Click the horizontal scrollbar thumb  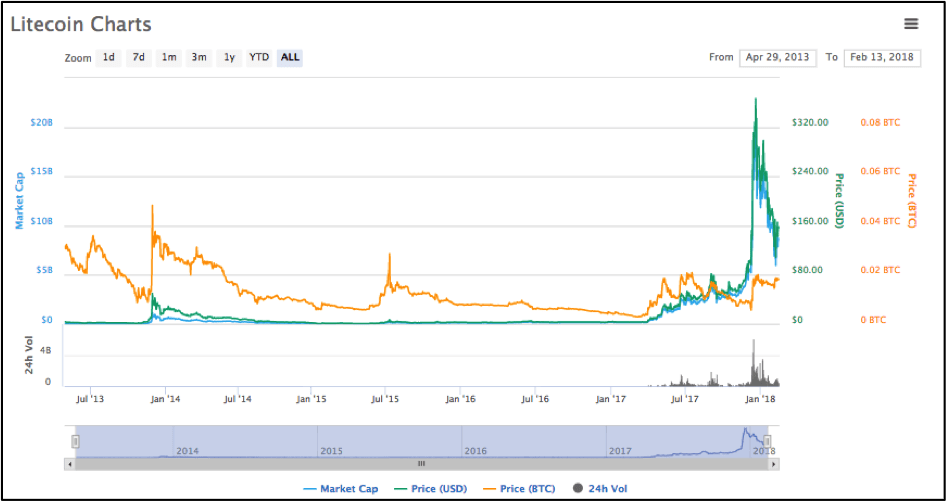pos(422,464)
